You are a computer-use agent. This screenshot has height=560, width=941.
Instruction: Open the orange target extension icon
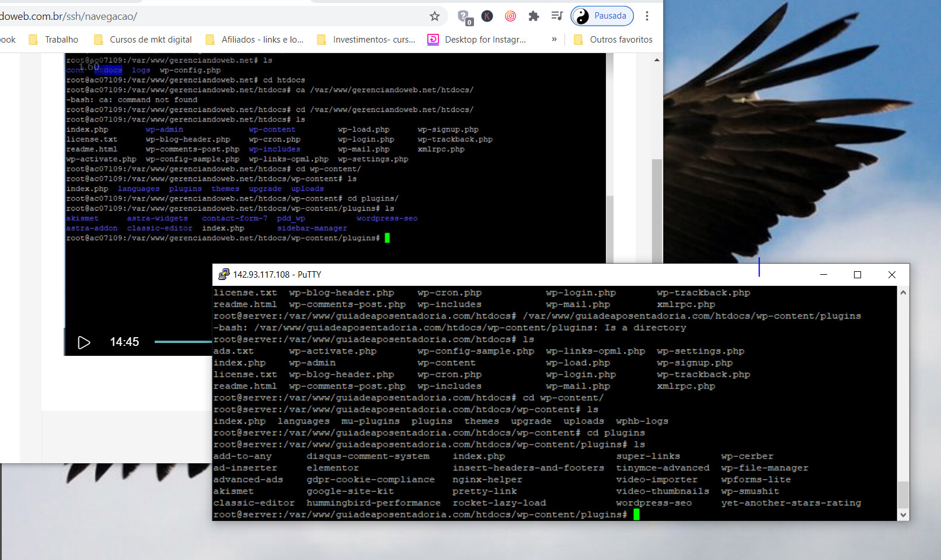click(510, 16)
